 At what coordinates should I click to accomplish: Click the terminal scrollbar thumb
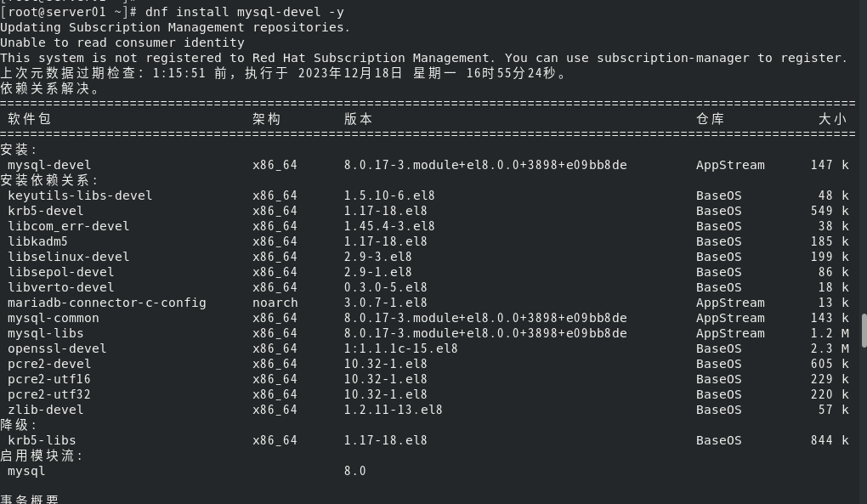(864, 330)
